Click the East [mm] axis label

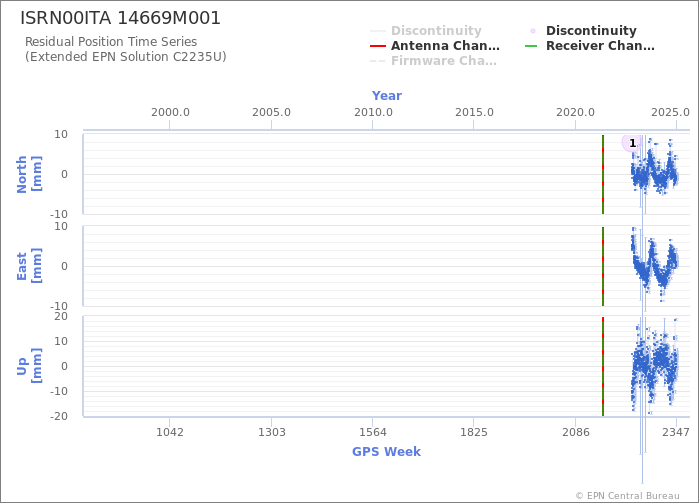pyautogui.click(x=29, y=267)
